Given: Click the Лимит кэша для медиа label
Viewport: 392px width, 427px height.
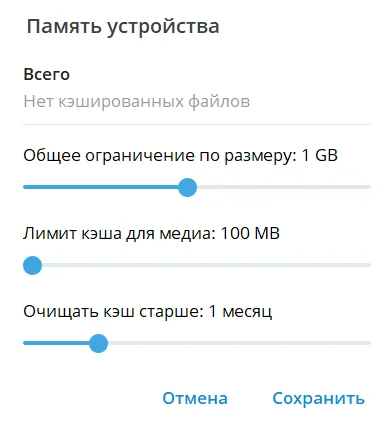Looking at the screenshot, I should click(x=119, y=234).
